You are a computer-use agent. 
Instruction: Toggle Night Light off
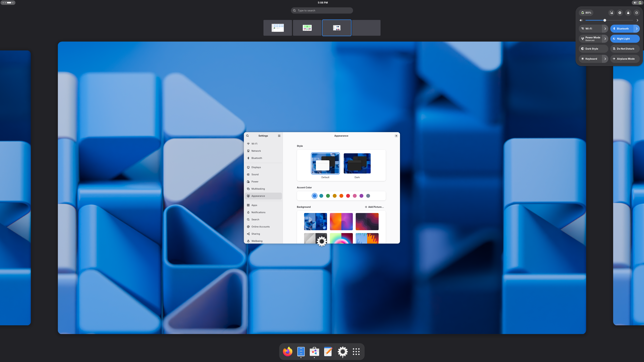(625, 39)
